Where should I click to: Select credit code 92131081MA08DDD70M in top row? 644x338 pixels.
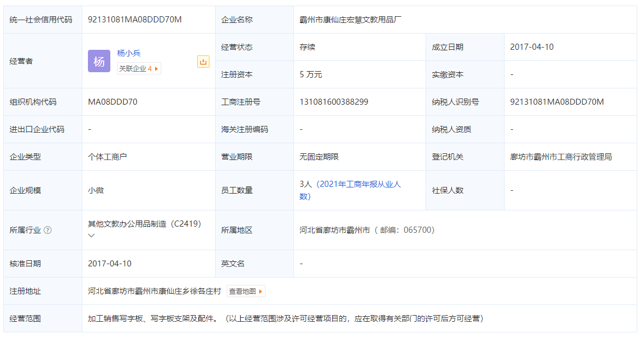[x=135, y=20]
